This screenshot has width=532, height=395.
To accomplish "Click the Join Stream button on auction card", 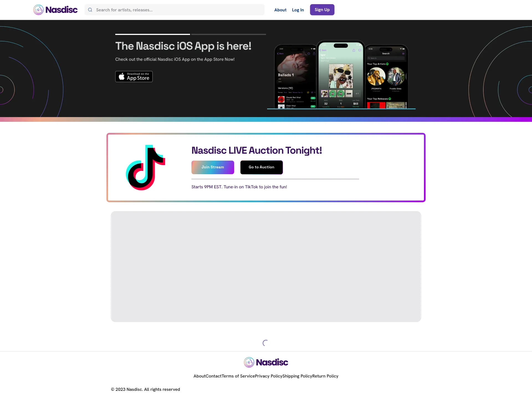I will point(213,167).
